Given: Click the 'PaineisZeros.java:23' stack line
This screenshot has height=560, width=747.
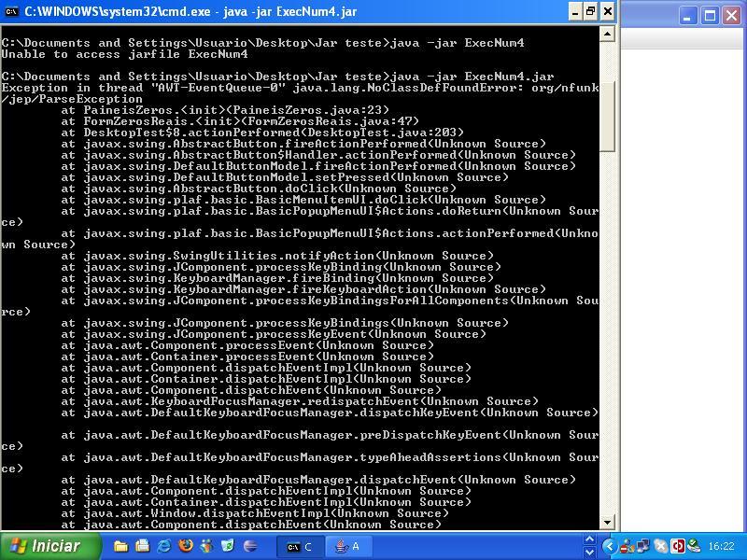Looking at the screenshot, I should coord(225,110).
